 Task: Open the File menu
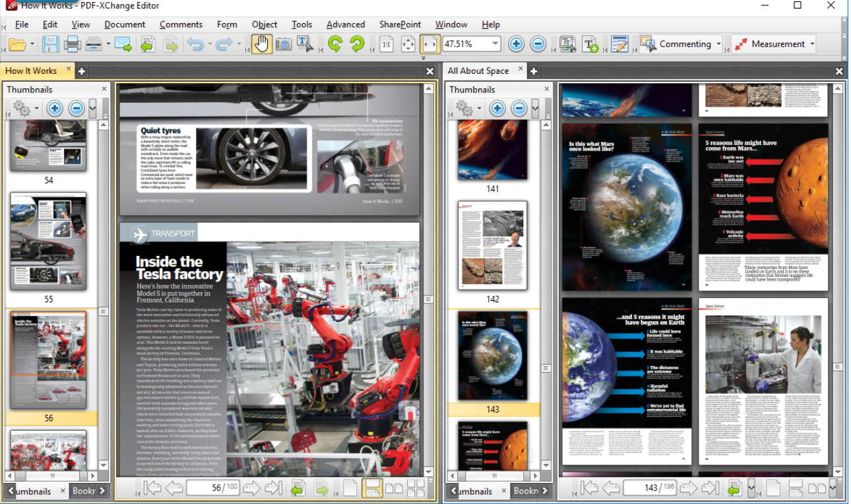click(22, 24)
